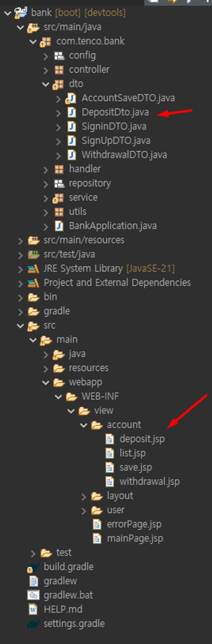Viewport: 212px width, 644px height.
Task: Select the gradlew file
Action: point(60,581)
